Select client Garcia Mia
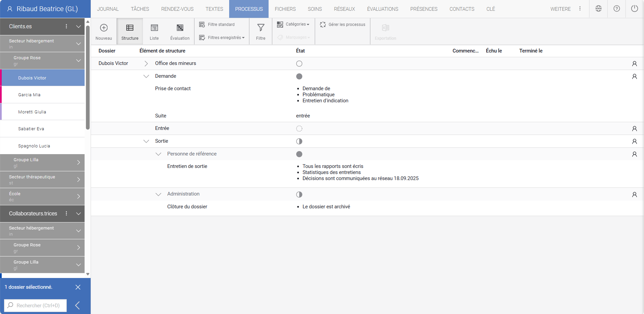 (29, 95)
